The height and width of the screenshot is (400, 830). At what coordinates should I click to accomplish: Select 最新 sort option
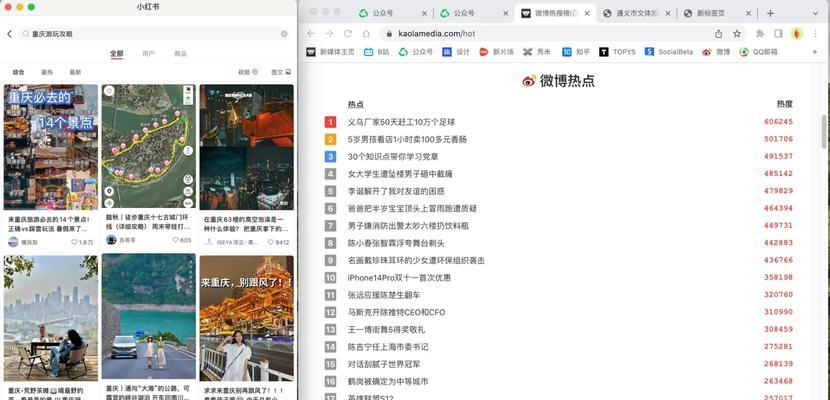tap(76, 72)
